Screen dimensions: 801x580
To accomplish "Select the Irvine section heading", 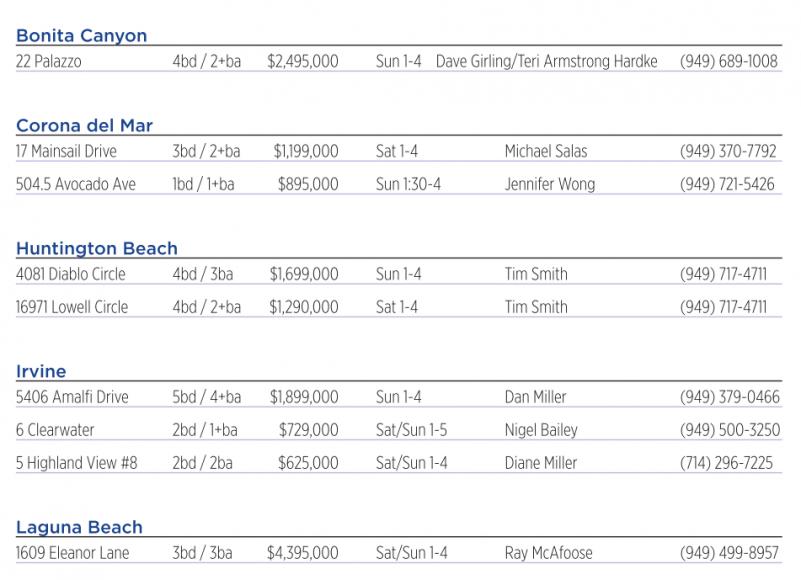I will (x=41, y=372).
